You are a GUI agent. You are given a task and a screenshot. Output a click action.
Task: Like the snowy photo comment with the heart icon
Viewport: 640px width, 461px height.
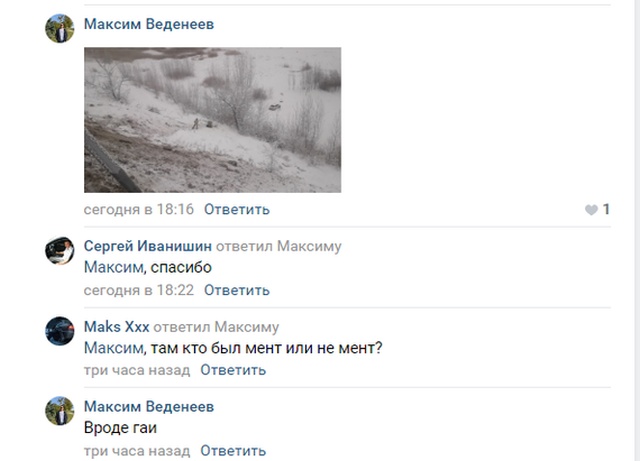pos(591,210)
